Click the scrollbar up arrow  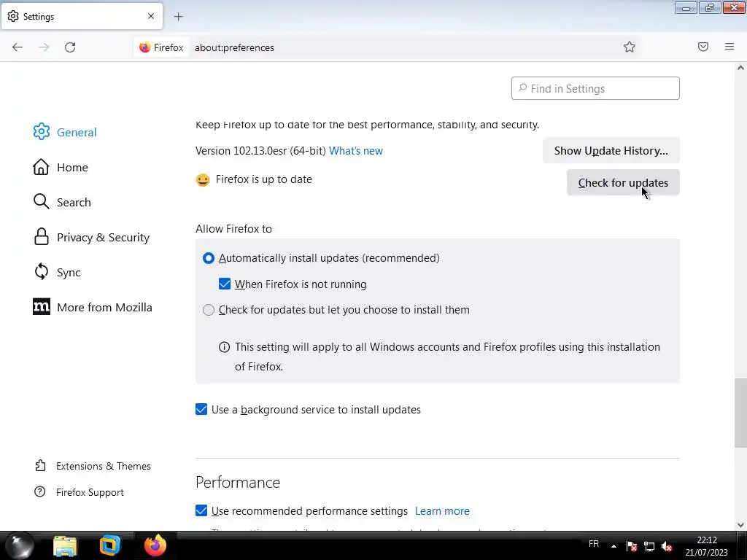tap(740, 68)
